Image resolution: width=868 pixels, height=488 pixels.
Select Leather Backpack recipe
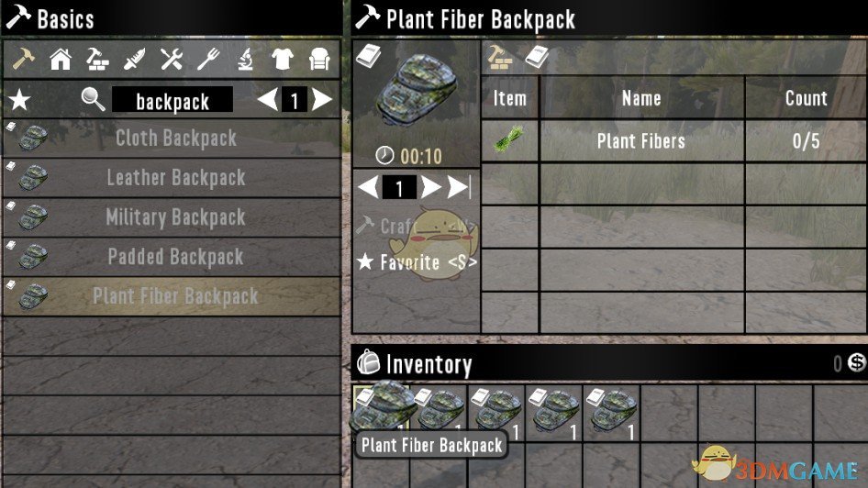pyautogui.click(x=172, y=178)
